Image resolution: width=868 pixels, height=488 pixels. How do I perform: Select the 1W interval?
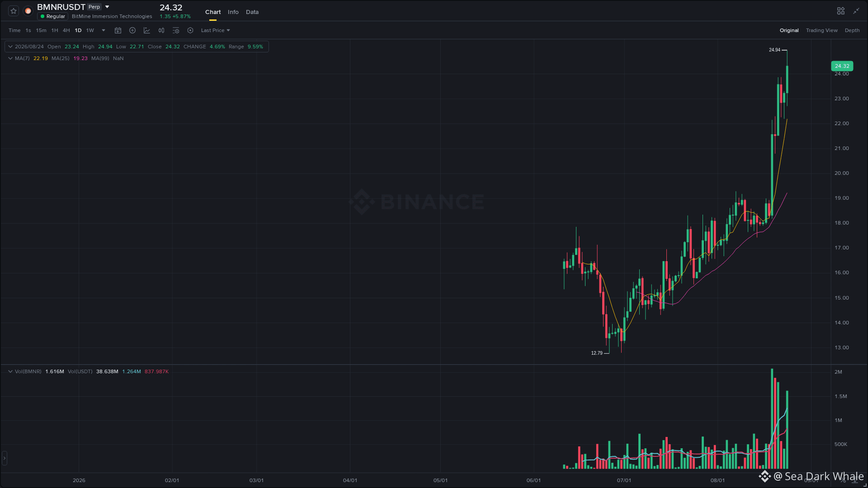(90, 30)
